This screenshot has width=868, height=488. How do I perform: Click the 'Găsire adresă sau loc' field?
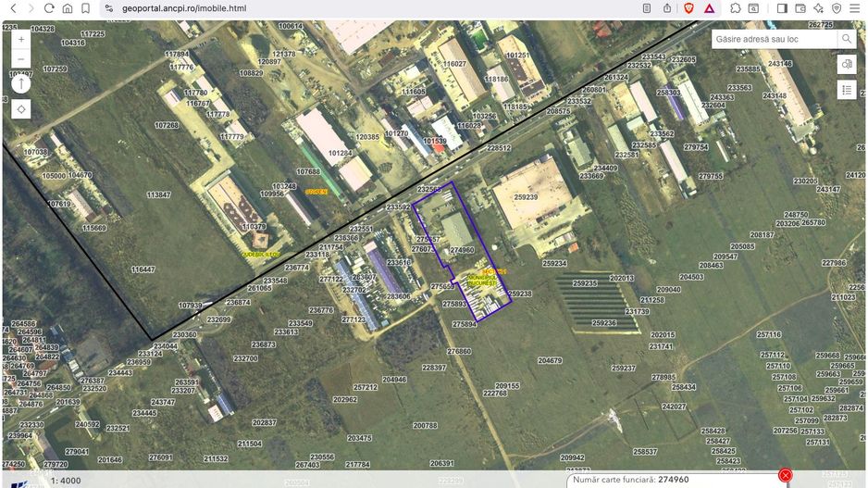click(x=774, y=39)
